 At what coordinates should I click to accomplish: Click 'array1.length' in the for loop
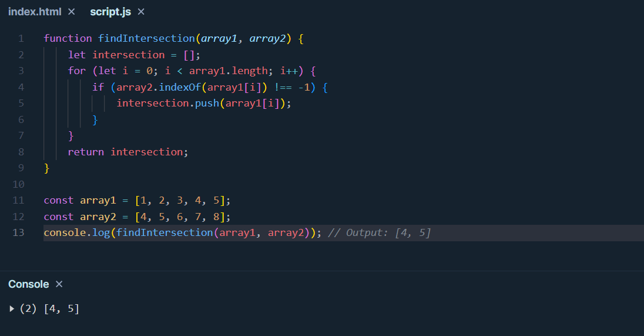click(x=229, y=71)
